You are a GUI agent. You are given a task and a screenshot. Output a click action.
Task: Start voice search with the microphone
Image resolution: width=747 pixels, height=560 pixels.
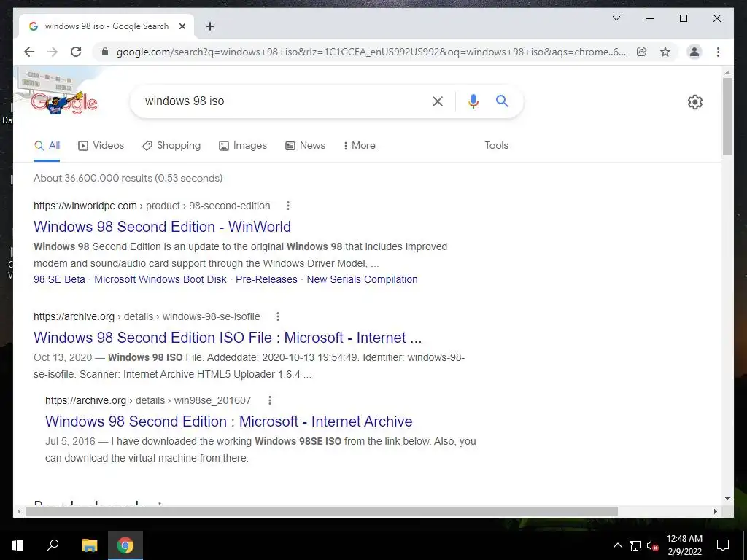473,101
